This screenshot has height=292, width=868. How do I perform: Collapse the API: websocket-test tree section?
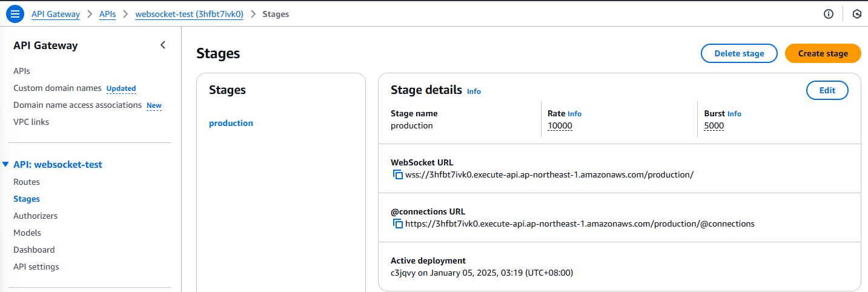(5, 165)
